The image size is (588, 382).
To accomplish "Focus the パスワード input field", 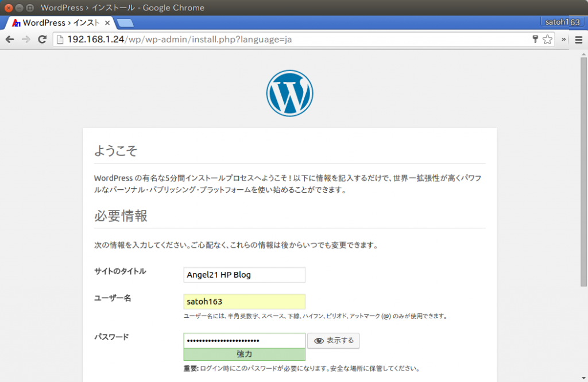I will pyautogui.click(x=244, y=341).
